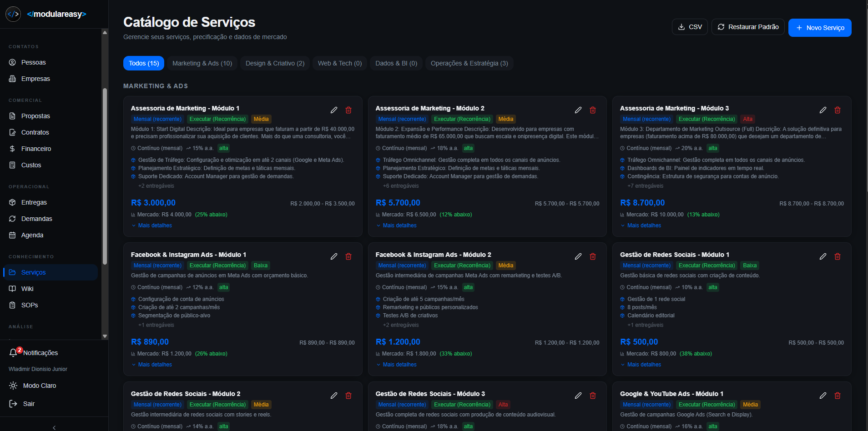Switch to the Design & Criativo tab
Viewport: 868px width, 431px height.
click(275, 63)
